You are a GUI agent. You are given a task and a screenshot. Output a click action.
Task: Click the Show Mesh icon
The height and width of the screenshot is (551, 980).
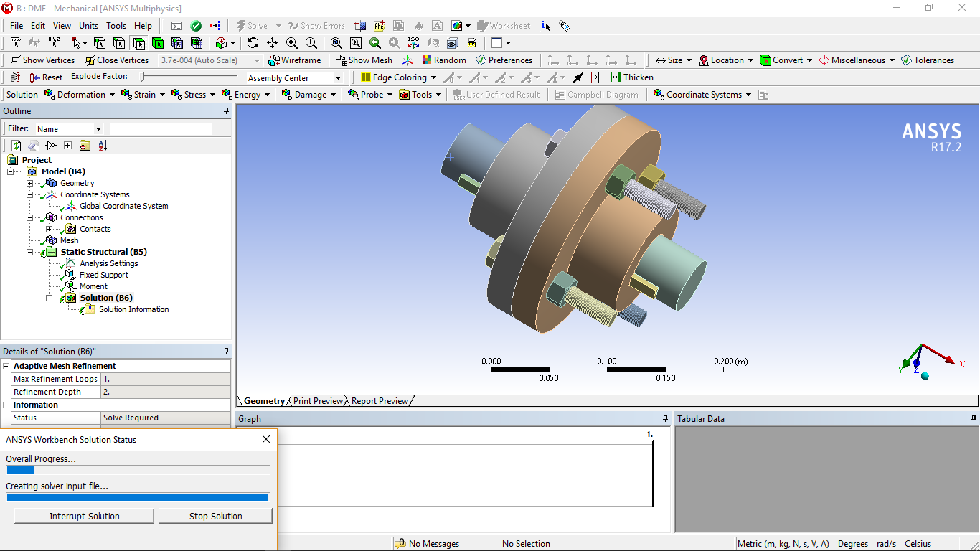pyautogui.click(x=341, y=60)
